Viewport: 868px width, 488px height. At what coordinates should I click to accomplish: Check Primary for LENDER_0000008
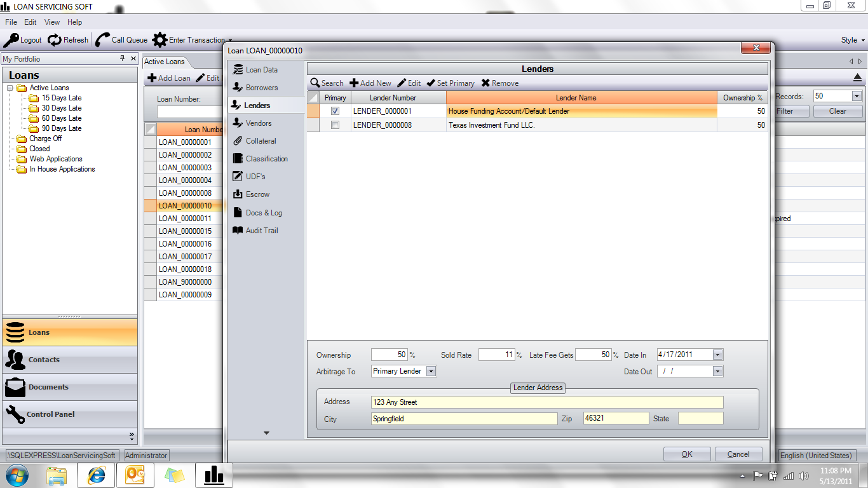336,126
